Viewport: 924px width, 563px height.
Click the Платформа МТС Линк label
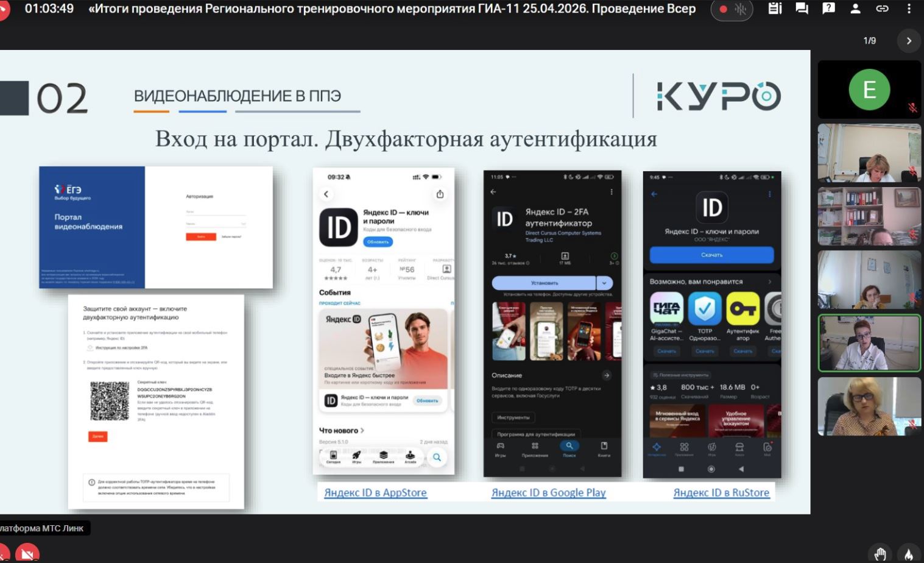(41, 528)
